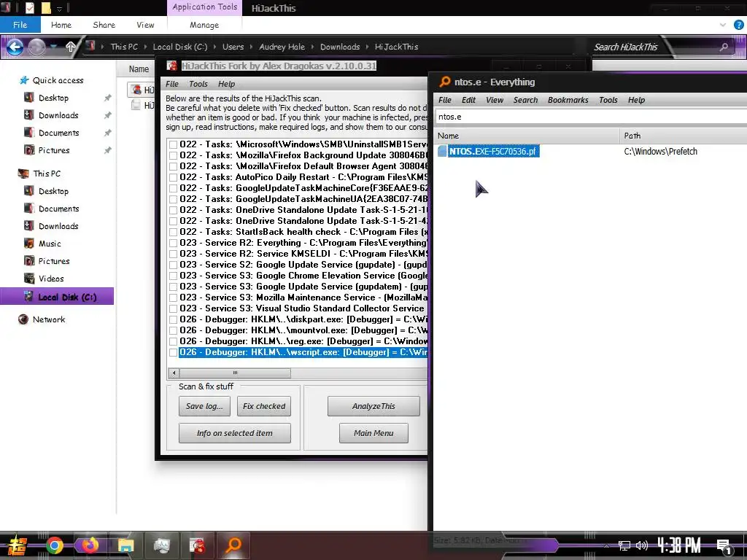The width and height of the screenshot is (747, 560).
Task: Click the Fix checked button
Action: point(264,406)
